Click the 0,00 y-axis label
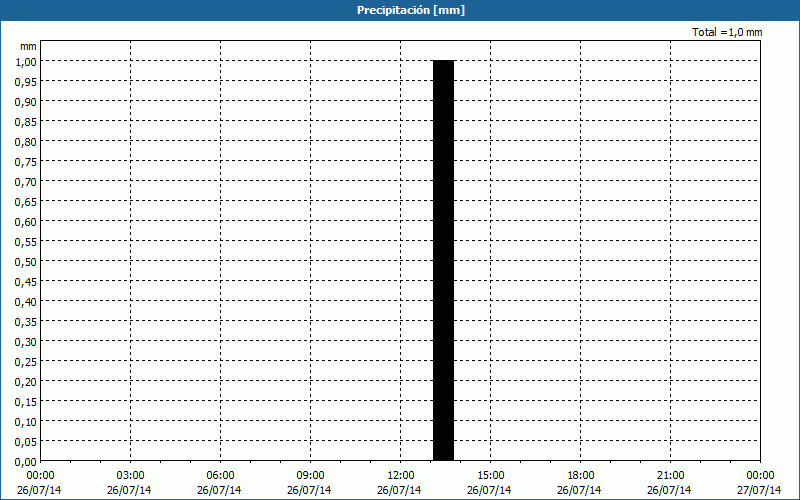The height and width of the screenshot is (500, 800). 26,462
